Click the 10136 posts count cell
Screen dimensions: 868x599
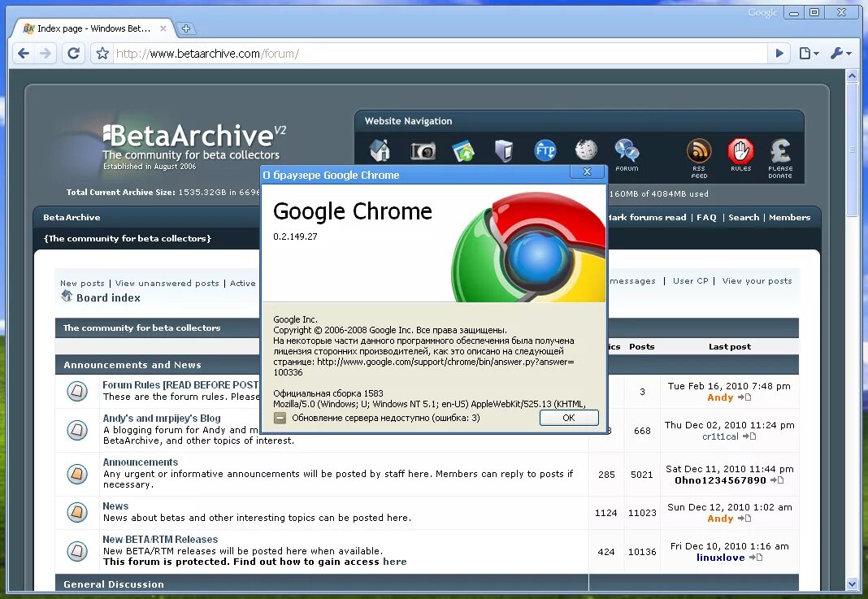[642, 552]
